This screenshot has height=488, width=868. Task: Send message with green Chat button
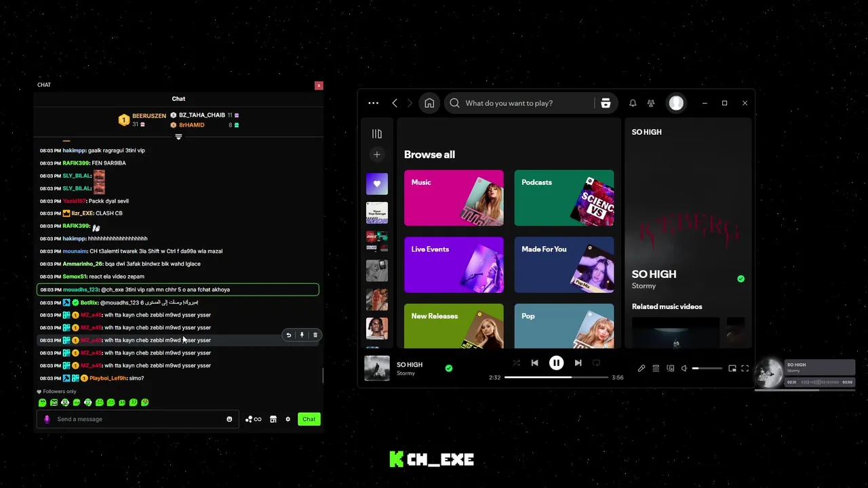click(x=309, y=419)
